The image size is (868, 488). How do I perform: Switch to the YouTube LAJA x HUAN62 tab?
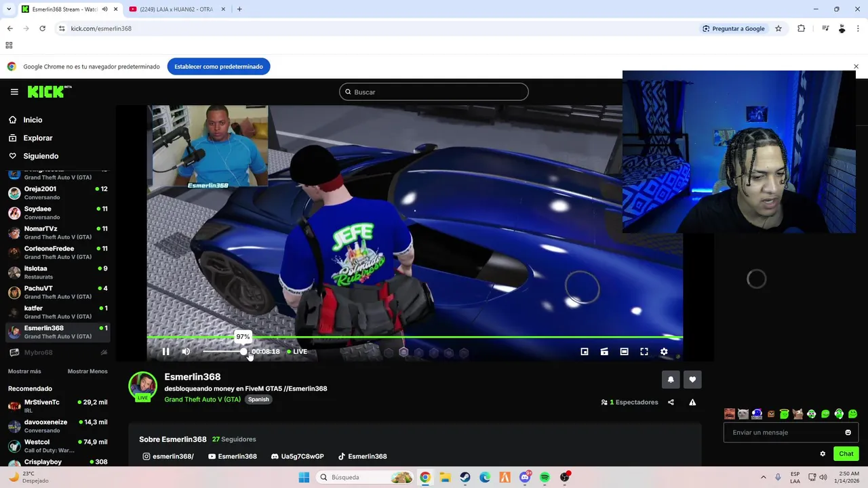(x=177, y=9)
